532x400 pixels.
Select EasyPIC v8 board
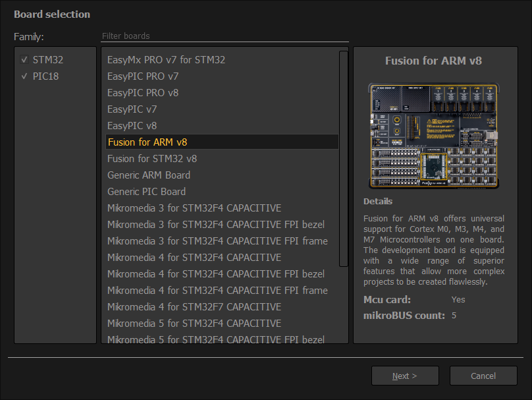[223, 126]
